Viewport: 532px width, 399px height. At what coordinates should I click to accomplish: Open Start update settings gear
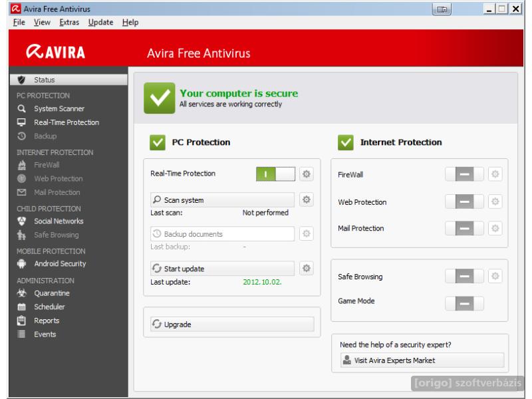coord(307,268)
